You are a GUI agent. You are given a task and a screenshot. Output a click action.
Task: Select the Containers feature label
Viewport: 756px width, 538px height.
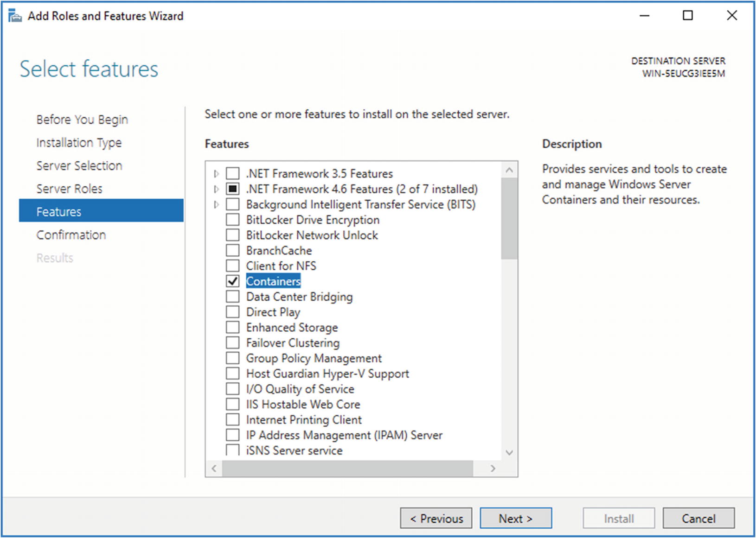click(x=273, y=281)
